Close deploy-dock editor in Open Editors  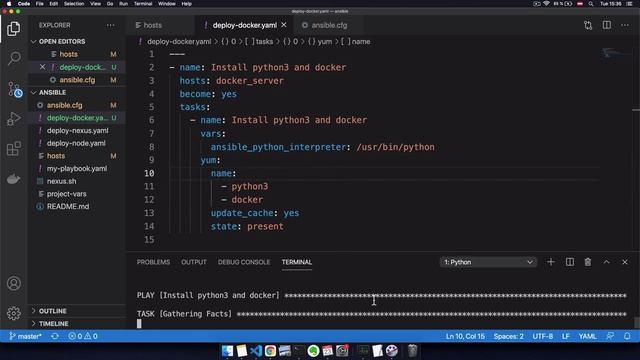coord(42,67)
